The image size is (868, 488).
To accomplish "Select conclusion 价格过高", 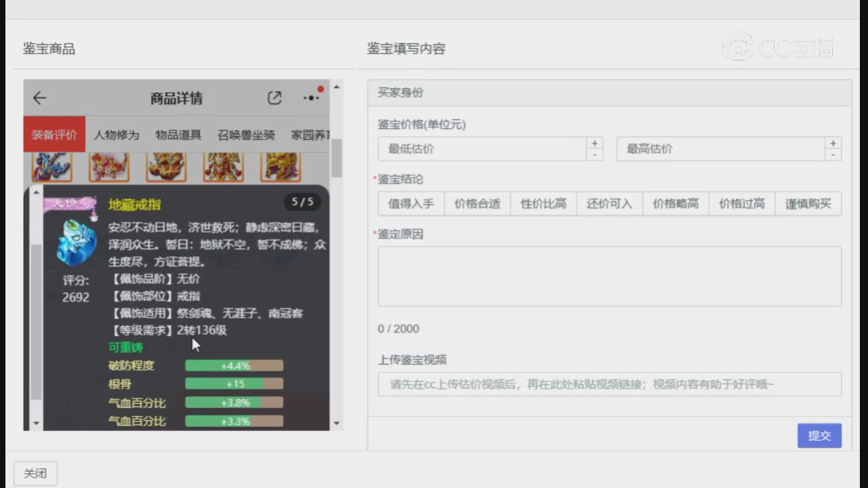I will 742,204.
